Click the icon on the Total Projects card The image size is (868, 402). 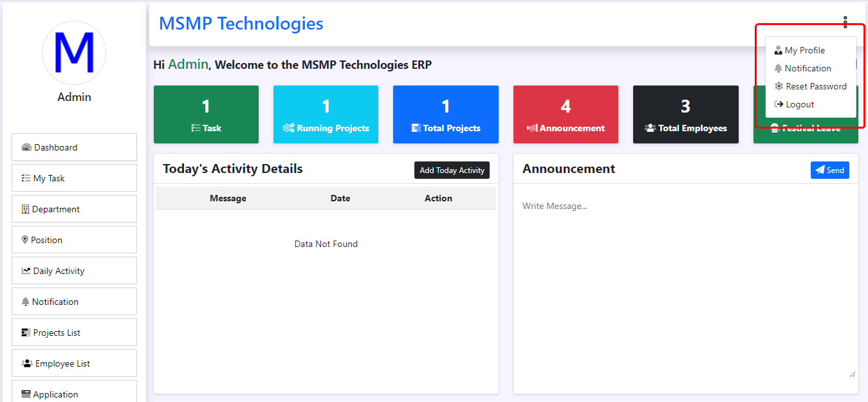coord(416,128)
